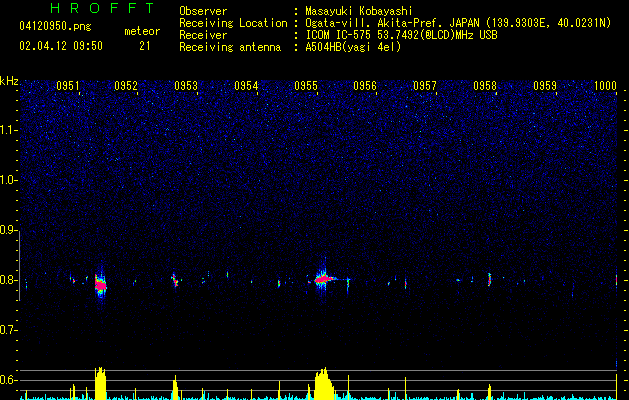Image resolution: width=629 pixels, height=400 pixels.
Task: Click the kHz axis unit label
Action: click(9, 81)
